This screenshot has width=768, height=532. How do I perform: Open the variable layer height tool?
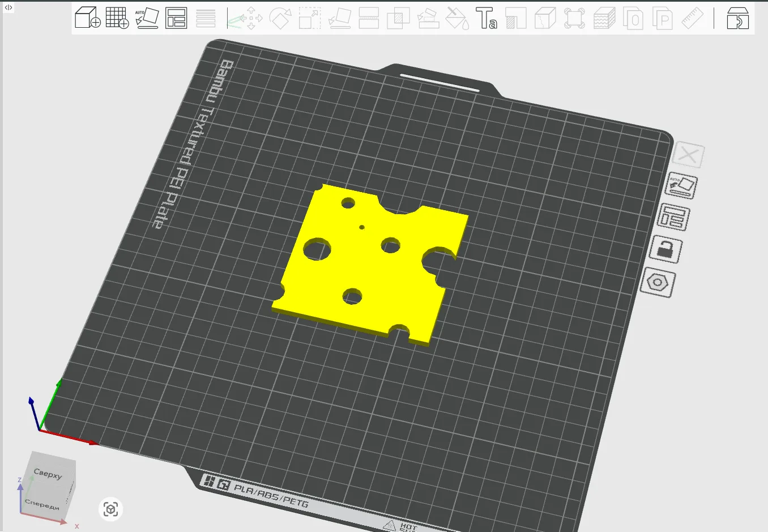pyautogui.click(x=206, y=18)
